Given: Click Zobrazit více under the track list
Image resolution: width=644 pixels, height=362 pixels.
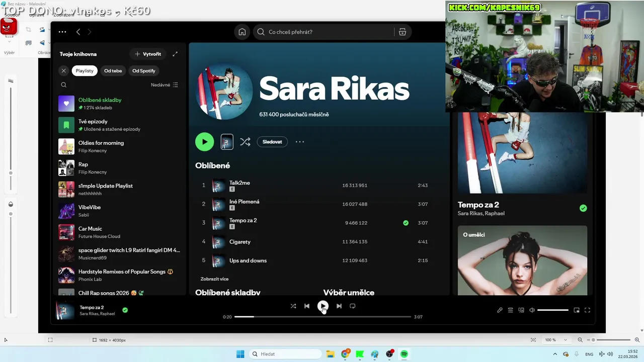Looking at the screenshot, I should click(x=214, y=279).
